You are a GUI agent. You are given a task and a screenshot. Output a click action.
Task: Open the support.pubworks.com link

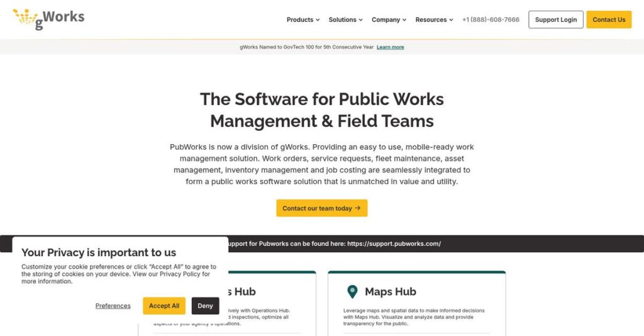pyautogui.click(x=394, y=244)
